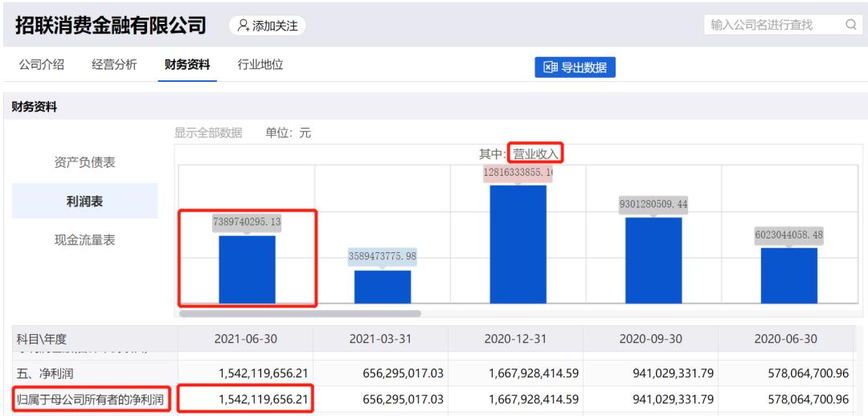
Task: Select 利润表 in the side menu
Action: click(84, 202)
